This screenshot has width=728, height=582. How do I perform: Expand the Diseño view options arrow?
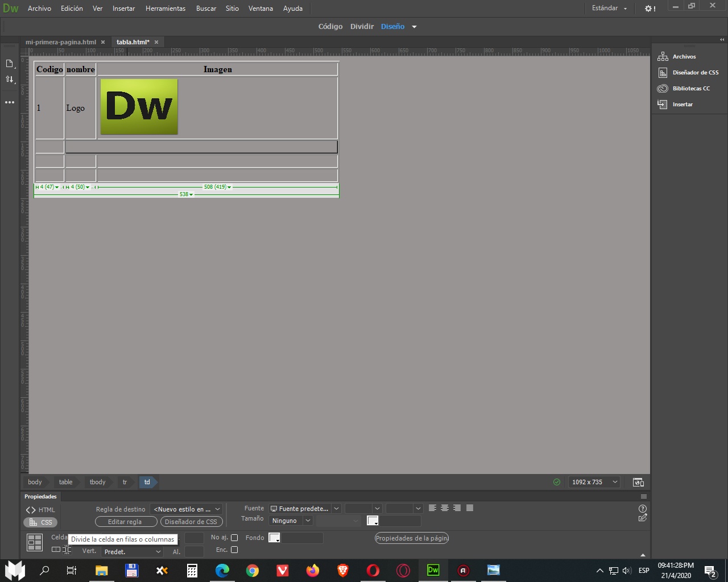click(414, 27)
